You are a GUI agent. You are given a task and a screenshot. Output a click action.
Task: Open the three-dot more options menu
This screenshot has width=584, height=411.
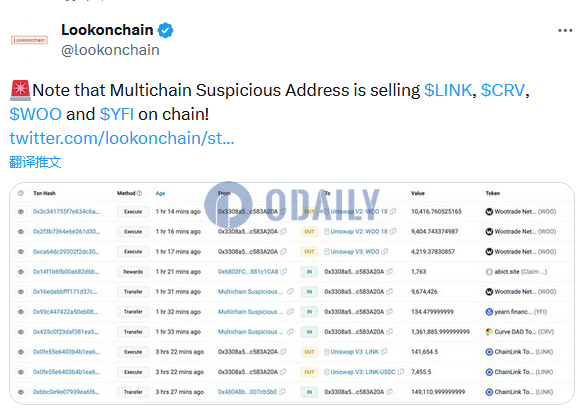[x=565, y=31]
